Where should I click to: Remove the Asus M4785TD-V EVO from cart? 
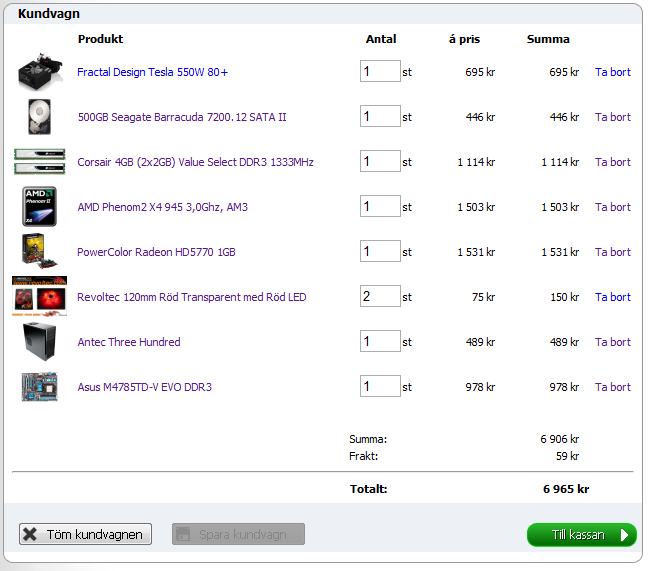612,387
